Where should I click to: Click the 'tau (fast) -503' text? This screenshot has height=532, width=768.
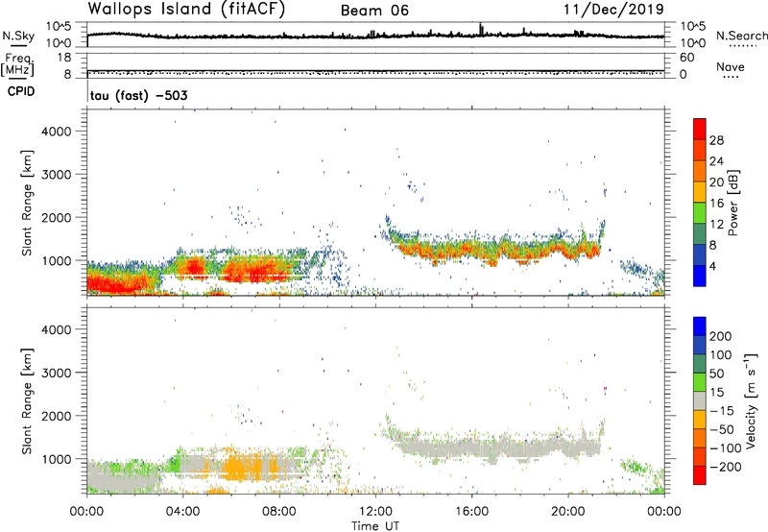coord(138,95)
